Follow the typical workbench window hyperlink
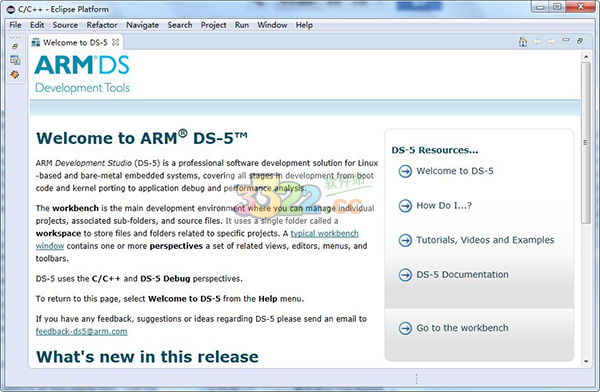Image resolution: width=600 pixels, height=392 pixels. tap(324, 234)
